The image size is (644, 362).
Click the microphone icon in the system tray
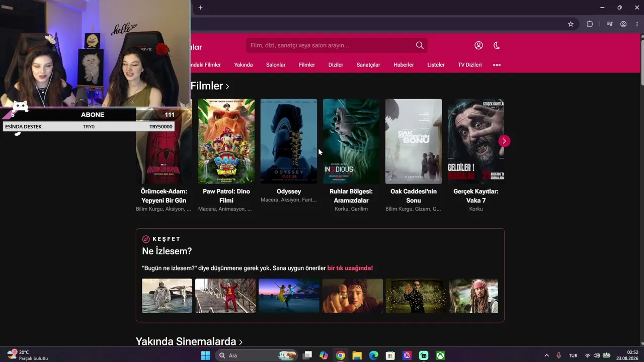click(558, 355)
